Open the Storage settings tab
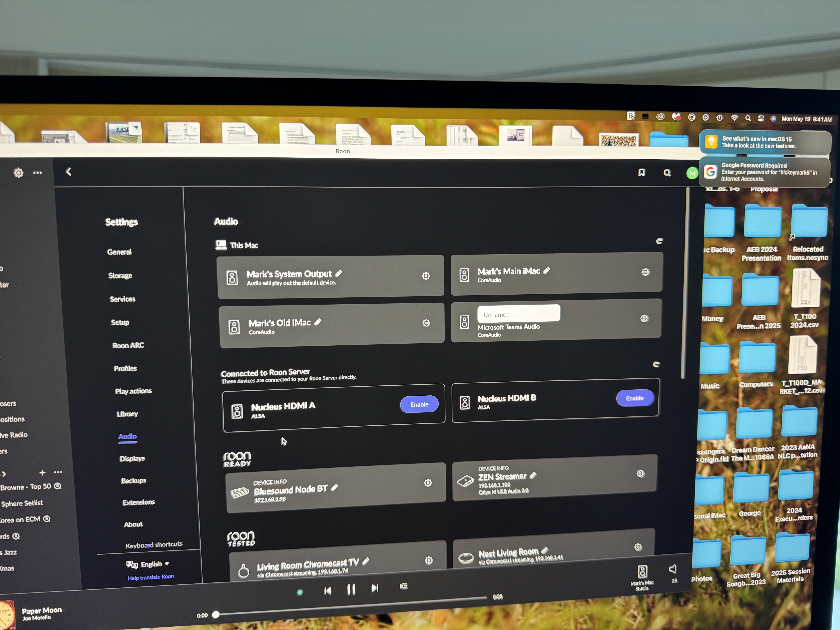 click(x=120, y=276)
